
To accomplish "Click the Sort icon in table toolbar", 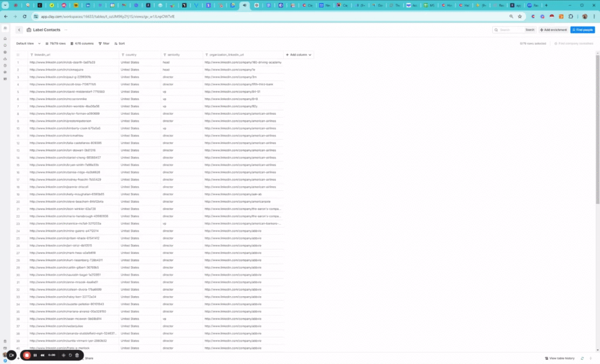I will (x=119, y=43).
